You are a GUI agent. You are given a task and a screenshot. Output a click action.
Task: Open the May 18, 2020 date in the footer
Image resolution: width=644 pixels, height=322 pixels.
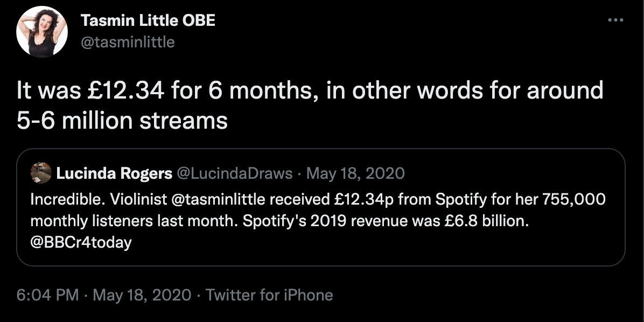pyautogui.click(x=142, y=295)
